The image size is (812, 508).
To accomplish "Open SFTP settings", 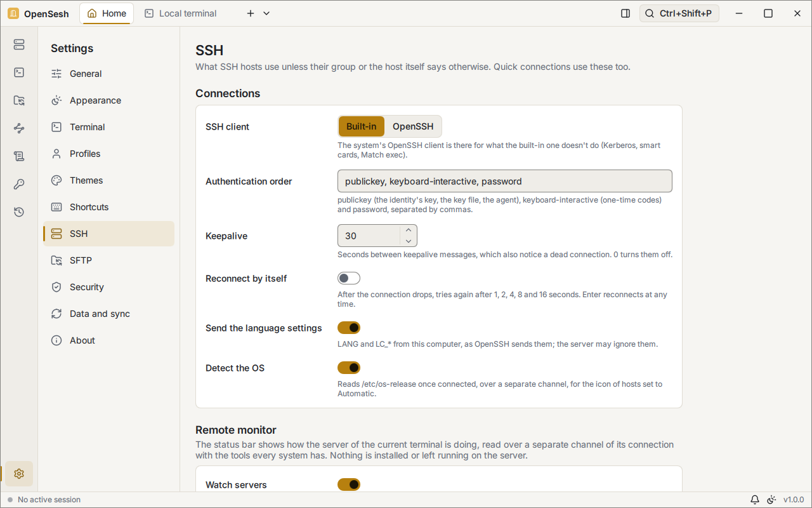I will [108, 260].
